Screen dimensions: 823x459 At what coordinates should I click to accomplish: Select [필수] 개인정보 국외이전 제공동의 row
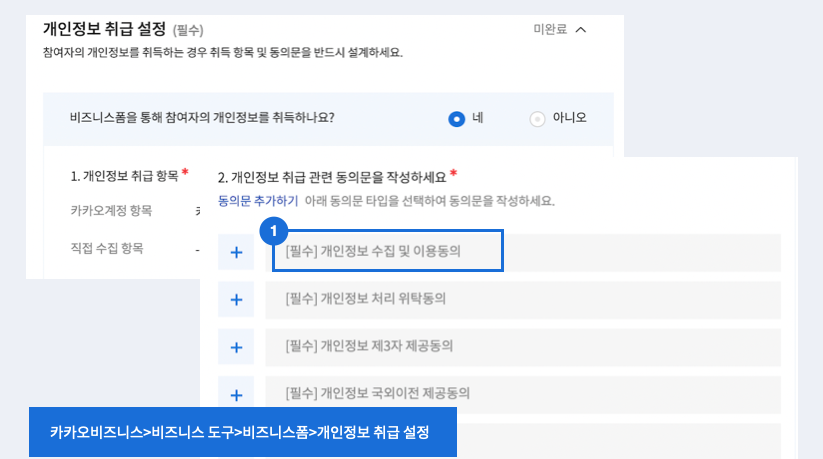pyautogui.click(x=523, y=394)
